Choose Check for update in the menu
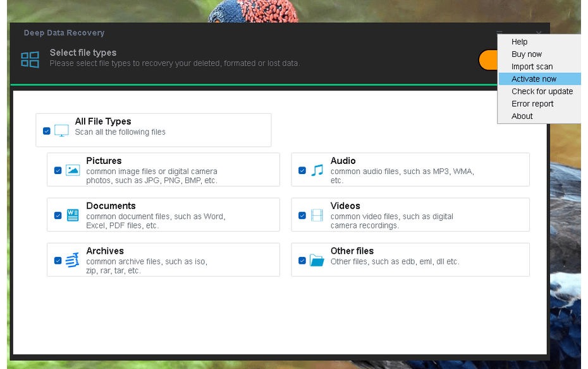The image size is (588, 369). point(542,91)
